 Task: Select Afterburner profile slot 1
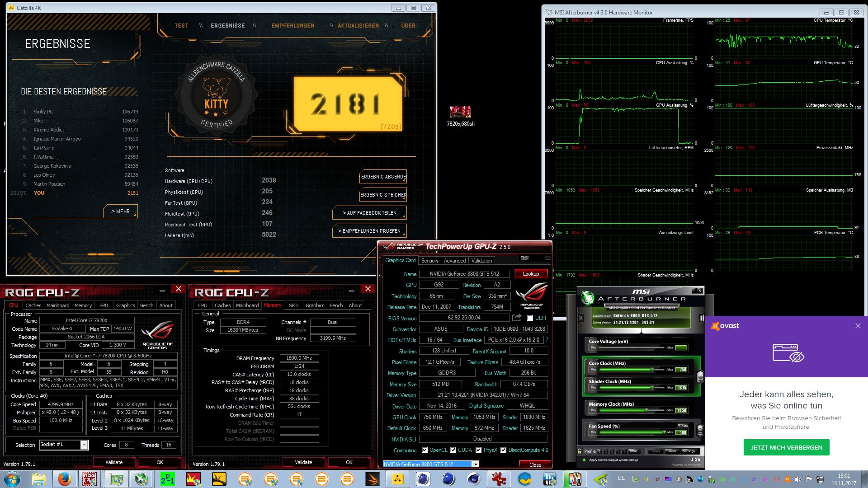coord(599,451)
